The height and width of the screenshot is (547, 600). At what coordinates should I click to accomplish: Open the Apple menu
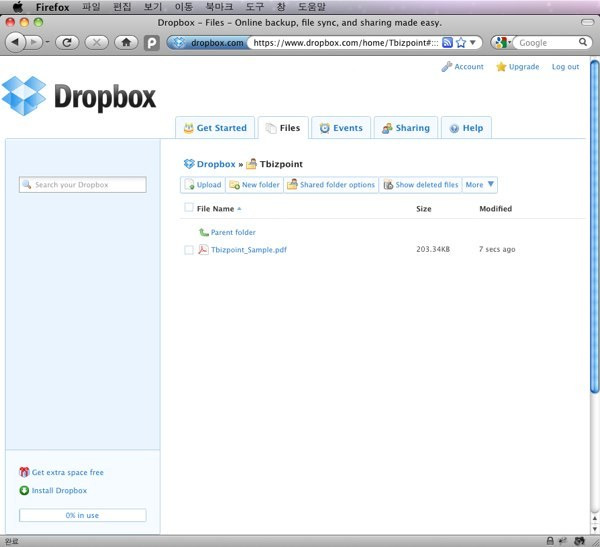[18, 7]
